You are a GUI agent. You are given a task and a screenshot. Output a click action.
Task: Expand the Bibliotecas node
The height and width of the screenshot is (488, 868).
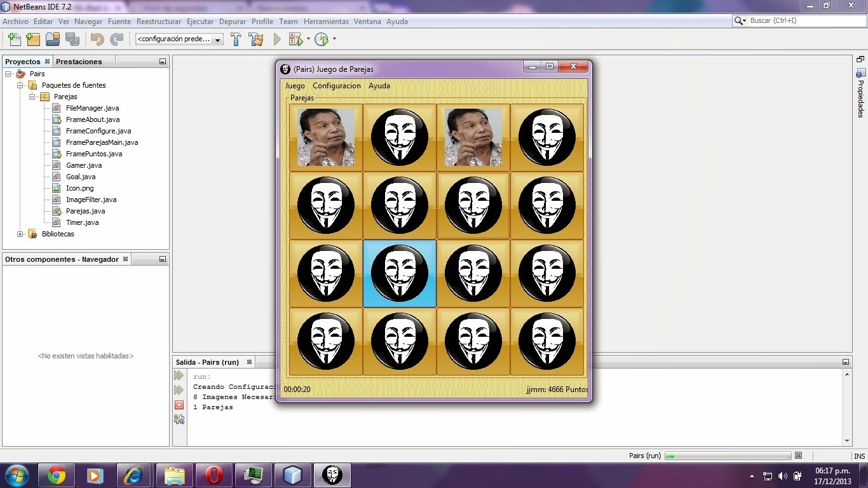(x=20, y=234)
